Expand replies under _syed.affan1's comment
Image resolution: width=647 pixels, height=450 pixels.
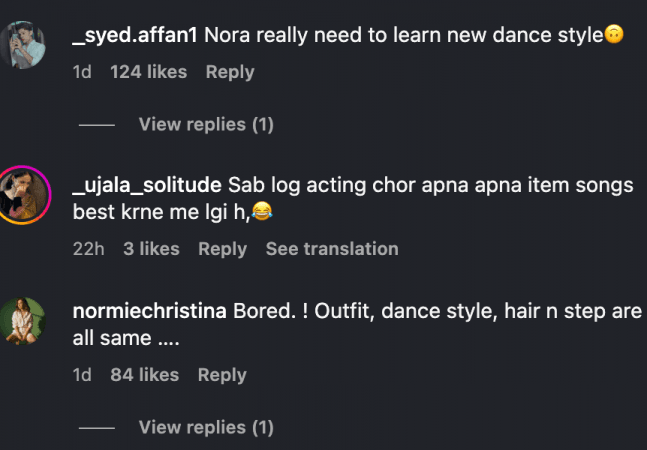(x=205, y=124)
